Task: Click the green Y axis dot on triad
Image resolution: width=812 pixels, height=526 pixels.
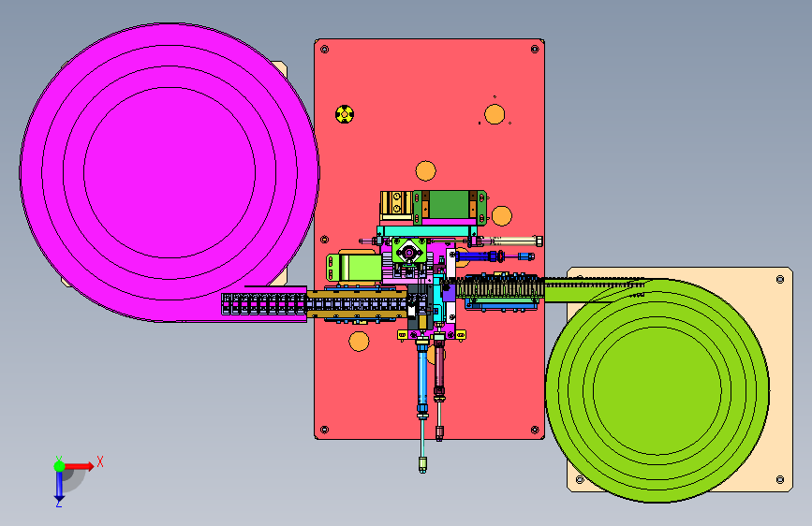Action: coord(60,466)
